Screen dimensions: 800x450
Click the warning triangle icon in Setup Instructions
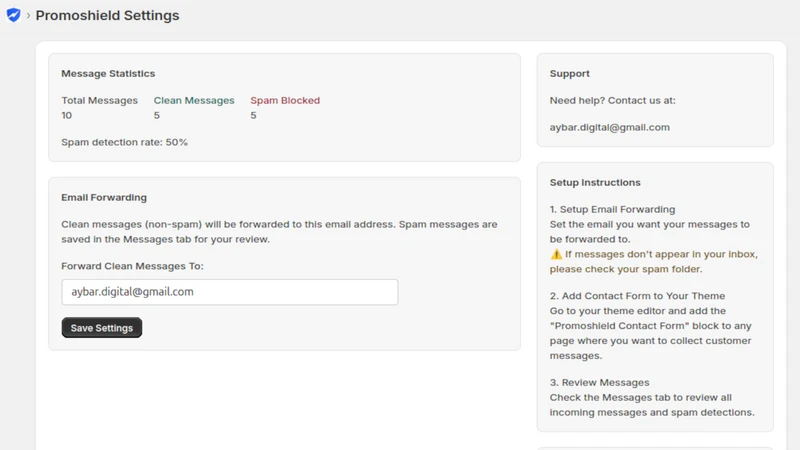click(556, 254)
